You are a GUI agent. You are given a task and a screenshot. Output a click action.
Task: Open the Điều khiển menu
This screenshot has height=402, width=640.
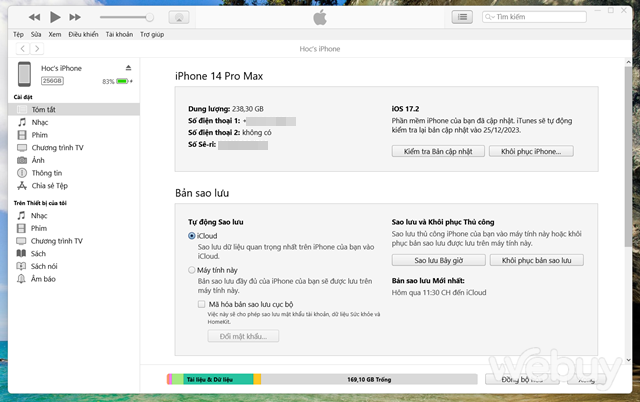pos(83,34)
